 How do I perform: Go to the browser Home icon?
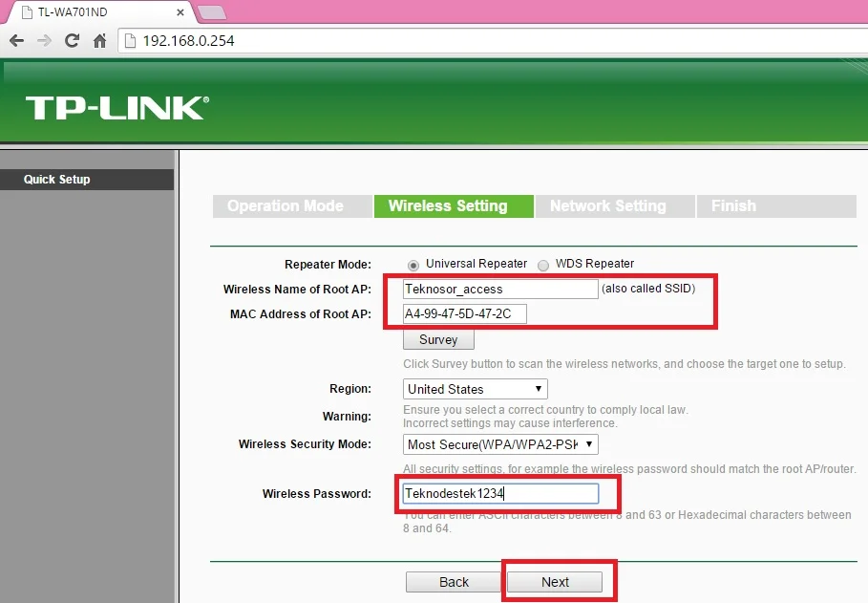(99, 41)
